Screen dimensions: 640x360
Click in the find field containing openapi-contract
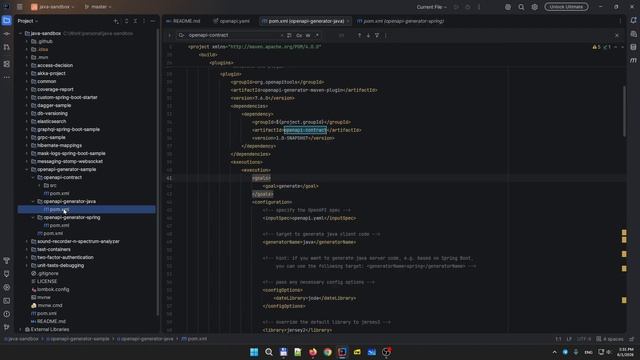[x=233, y=36]
